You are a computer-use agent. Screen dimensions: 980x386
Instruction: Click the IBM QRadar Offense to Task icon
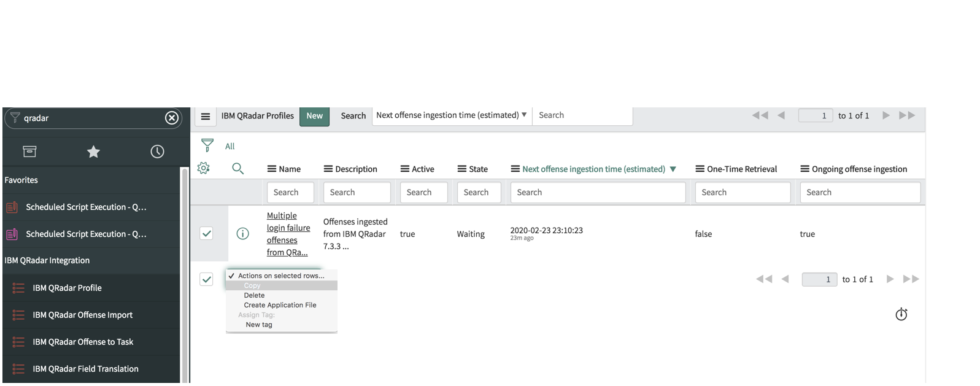tap(18, 342)
